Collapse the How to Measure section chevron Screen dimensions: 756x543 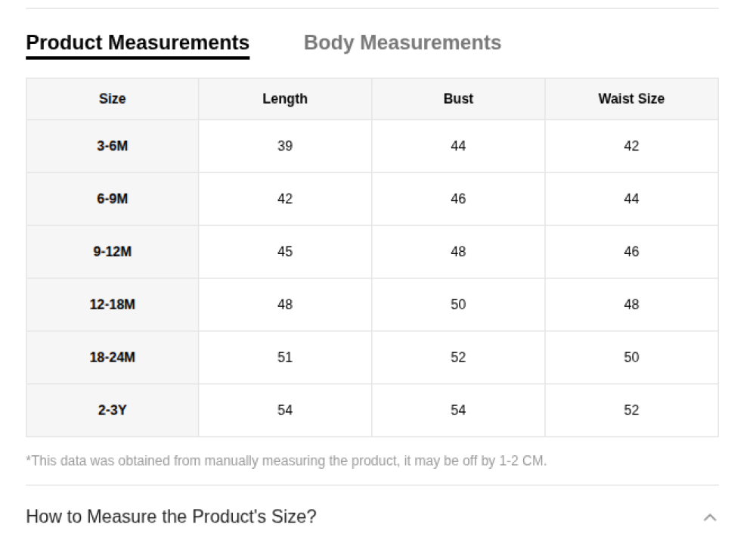[x=709, y=517]
